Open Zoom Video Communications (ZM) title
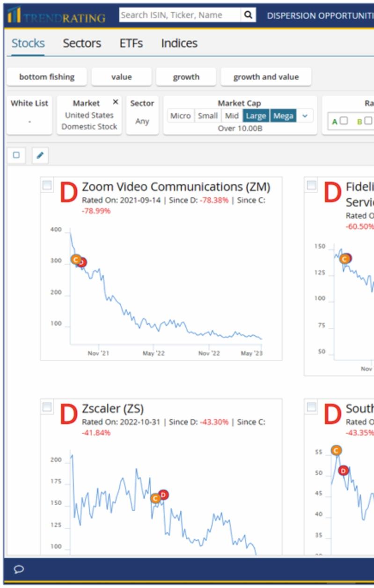Viewport: 374px width, 588px height. (176, 187)
